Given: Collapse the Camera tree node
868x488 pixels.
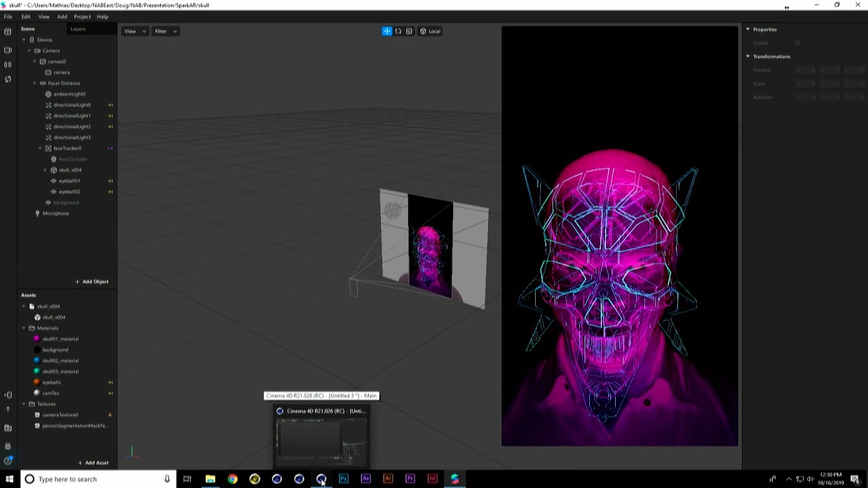Looking at the screenshot, I should point(29,51).
